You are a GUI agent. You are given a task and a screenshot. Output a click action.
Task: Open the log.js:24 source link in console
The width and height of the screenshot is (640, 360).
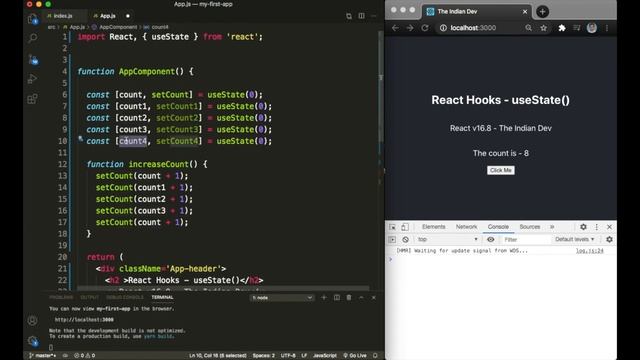tap(589, 251)
